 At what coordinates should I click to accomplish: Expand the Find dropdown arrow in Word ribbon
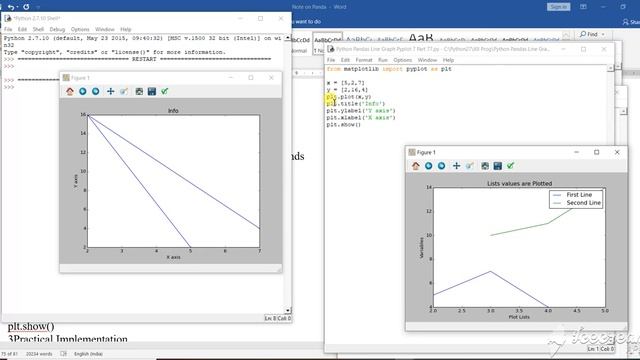tap(603, 34)
